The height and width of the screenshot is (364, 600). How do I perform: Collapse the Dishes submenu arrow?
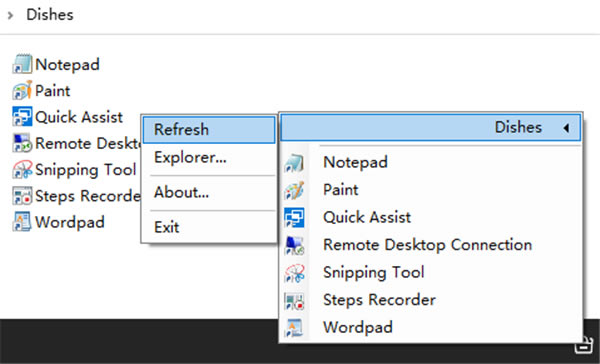pos(566,128)
